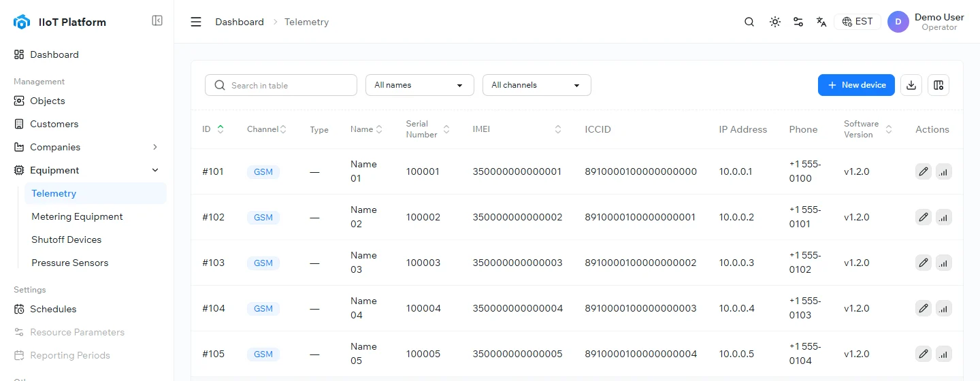Click the IP Address column header
The height and width of the screenshot is (381, 980).
click(x=743, y=129)
